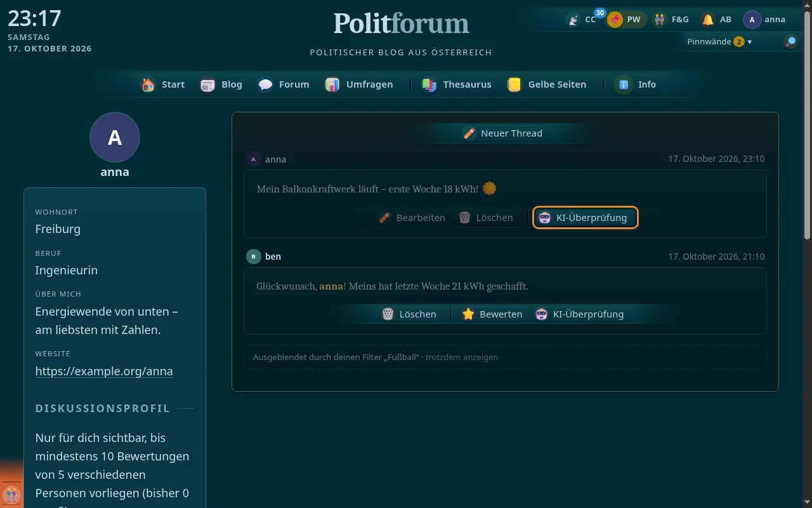Click the gold badge after anna's post text
Screen dimensions: 812x508
[489, 189]
